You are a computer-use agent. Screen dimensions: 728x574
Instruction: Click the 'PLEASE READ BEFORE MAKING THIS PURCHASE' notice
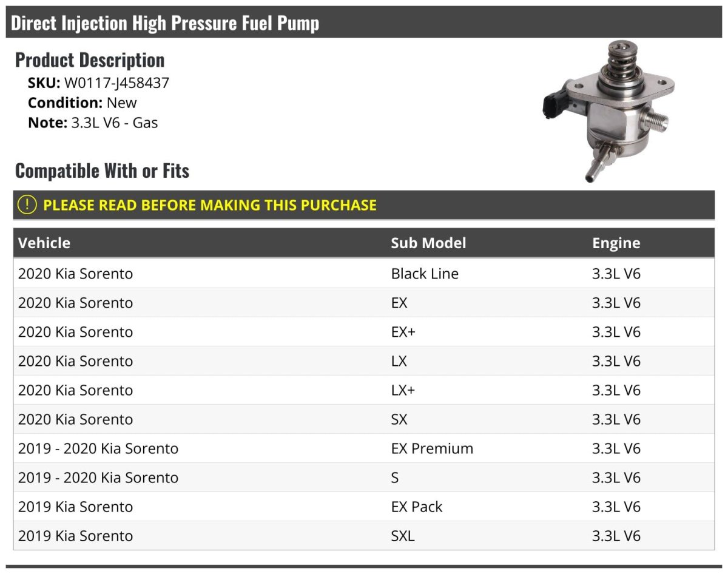(x=210, y=205)
